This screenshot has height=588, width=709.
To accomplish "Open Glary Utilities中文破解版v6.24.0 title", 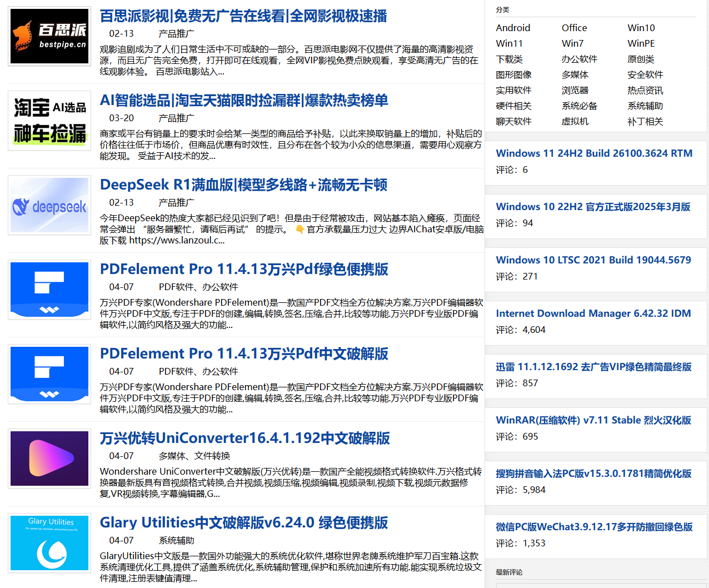I will (x=244, y=523).
